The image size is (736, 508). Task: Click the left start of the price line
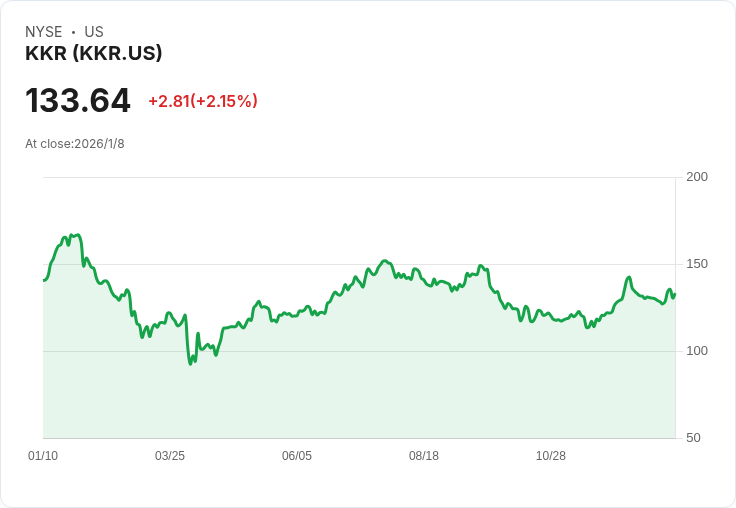click(44, 280)
